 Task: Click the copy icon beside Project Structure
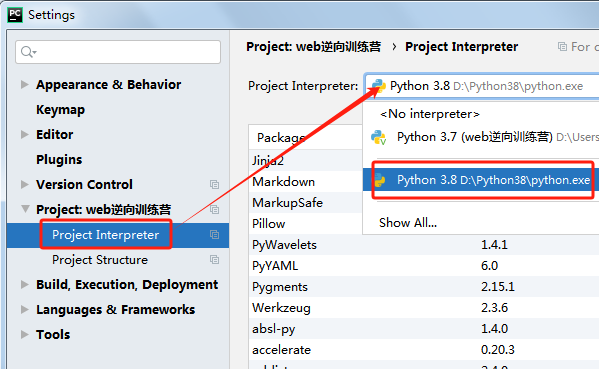point(214,260)
